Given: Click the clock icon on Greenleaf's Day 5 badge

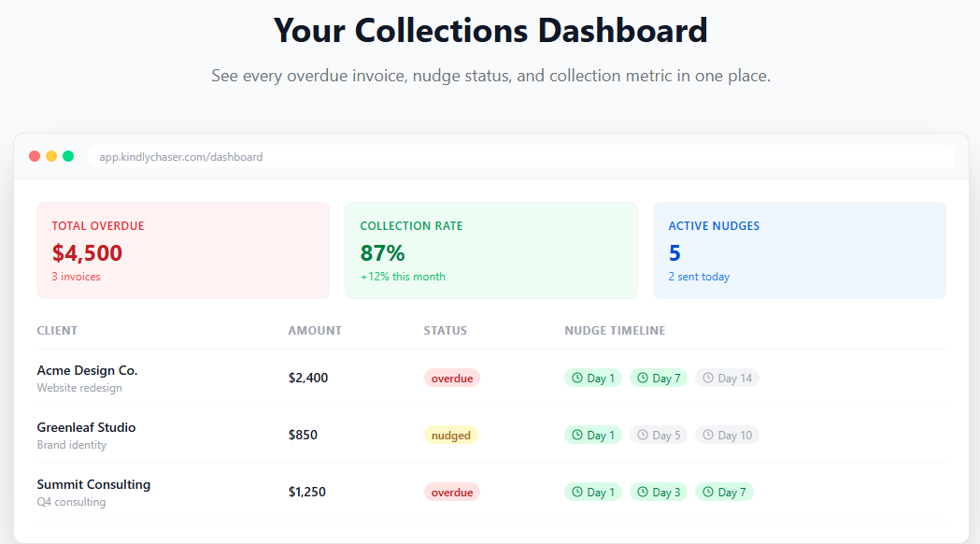Looking at the screenshot, I should [643, 435].
